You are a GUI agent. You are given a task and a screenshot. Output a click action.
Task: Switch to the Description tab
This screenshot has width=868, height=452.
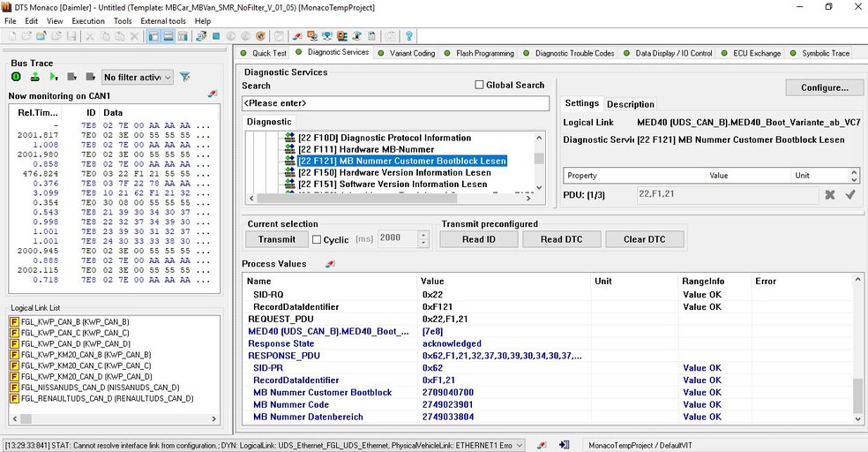point(630,104)
